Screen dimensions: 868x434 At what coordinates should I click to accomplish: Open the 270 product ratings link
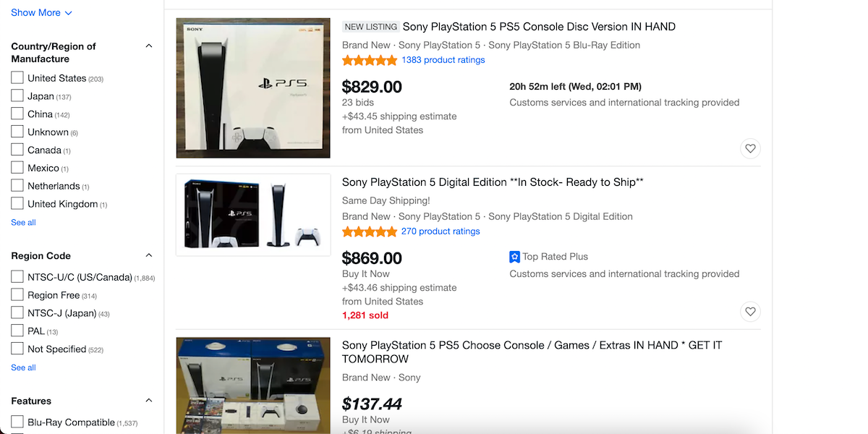point(440,231)
